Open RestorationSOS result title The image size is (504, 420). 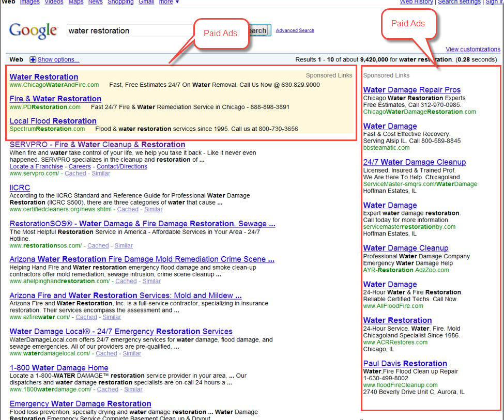[x=142, y=224]
